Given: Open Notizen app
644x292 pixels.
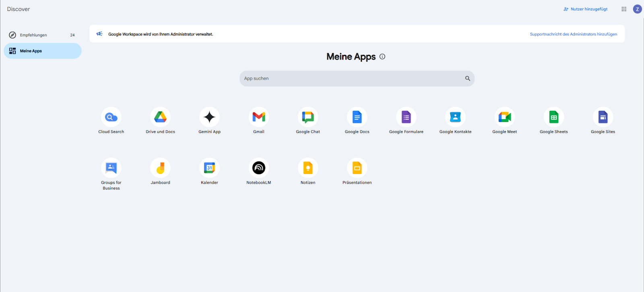Looking at the screenshot, I should [308, 168].
